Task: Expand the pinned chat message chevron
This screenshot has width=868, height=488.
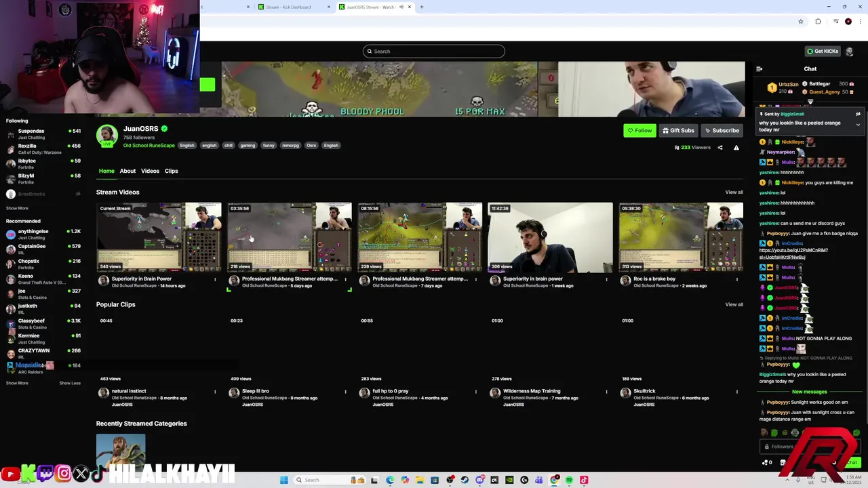Action: [x=858, y=125]
